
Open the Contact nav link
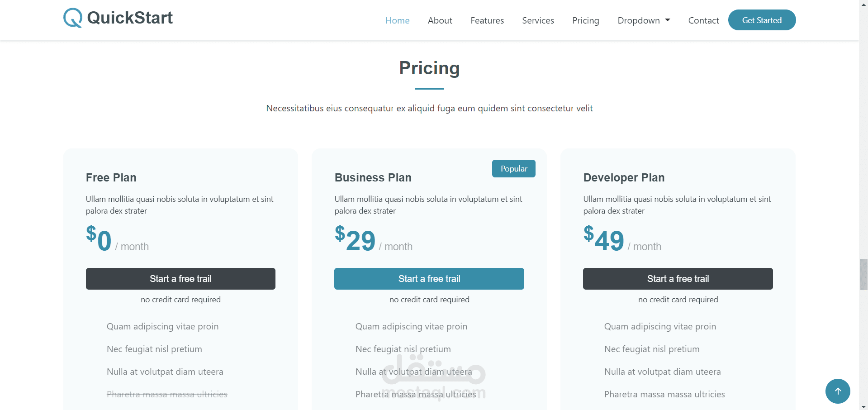[703, 20]
